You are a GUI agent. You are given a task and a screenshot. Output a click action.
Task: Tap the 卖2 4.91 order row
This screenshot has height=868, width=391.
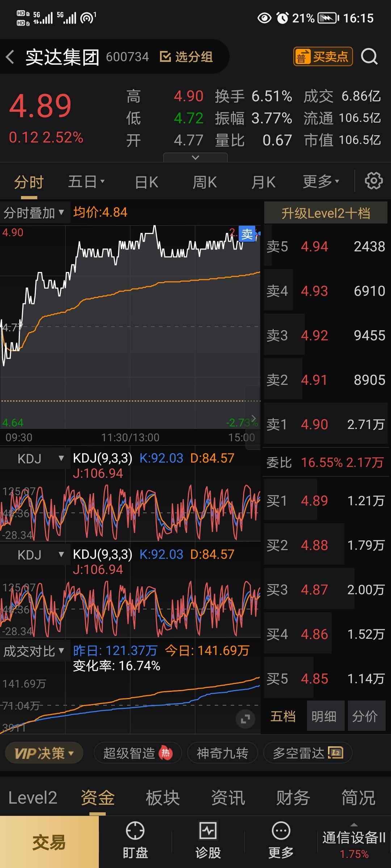326,380
